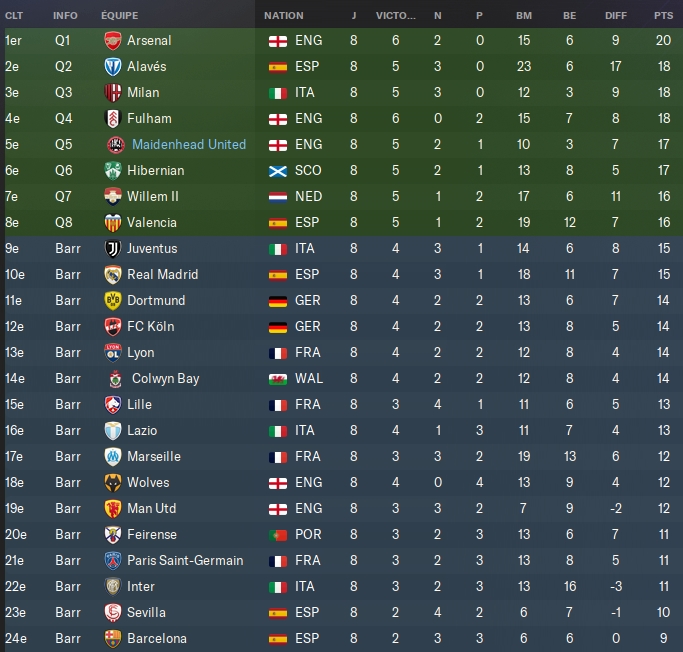The height and width of the screenshot is (652, 683).
Task: Click the NATION column header
Action: [x=284, y=16]
